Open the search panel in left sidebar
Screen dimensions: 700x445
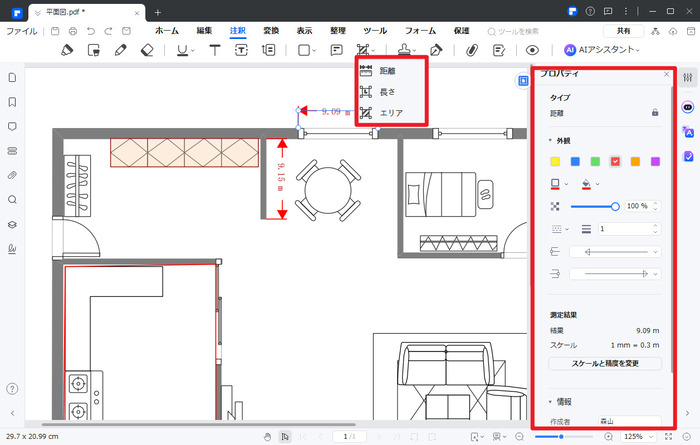click(x=12, y=199)
